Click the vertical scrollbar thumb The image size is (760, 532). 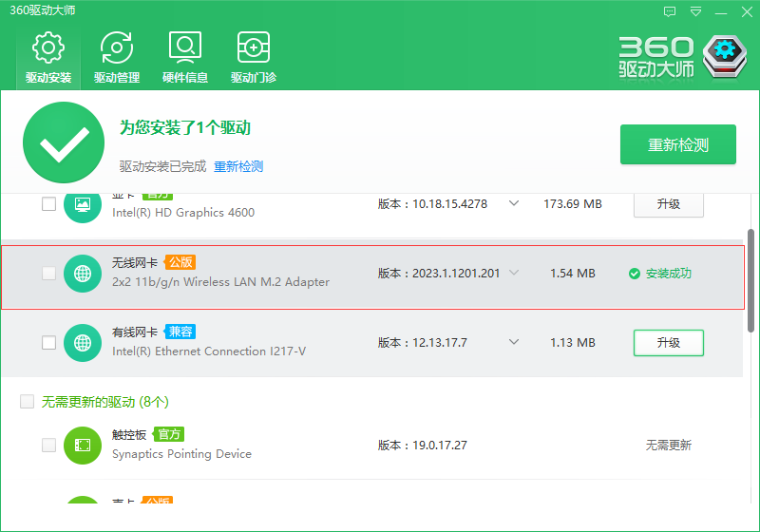click(750, 280)
